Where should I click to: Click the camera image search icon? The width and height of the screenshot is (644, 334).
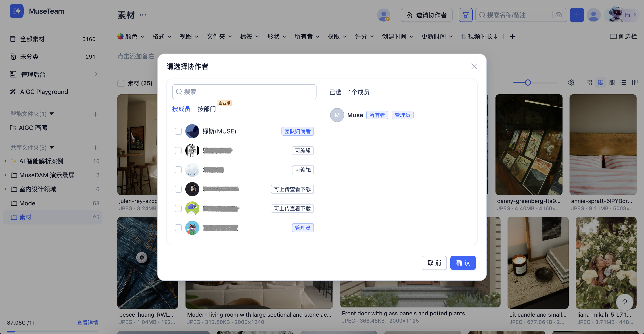pos(558,15)
